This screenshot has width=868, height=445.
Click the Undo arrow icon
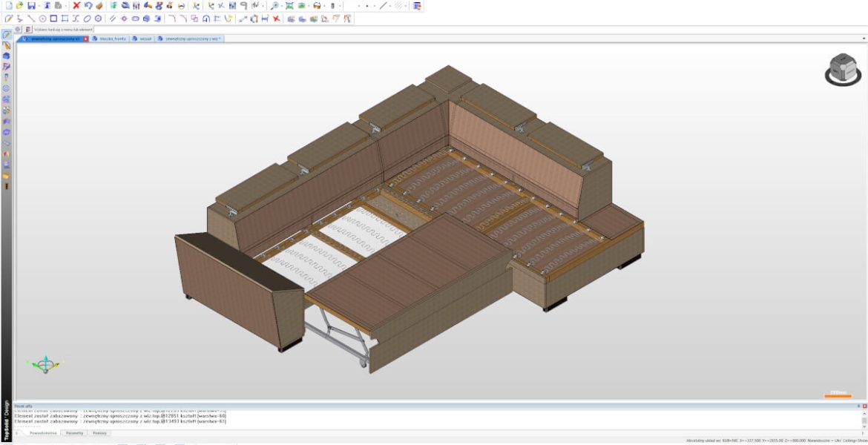[x=88, y=4]
